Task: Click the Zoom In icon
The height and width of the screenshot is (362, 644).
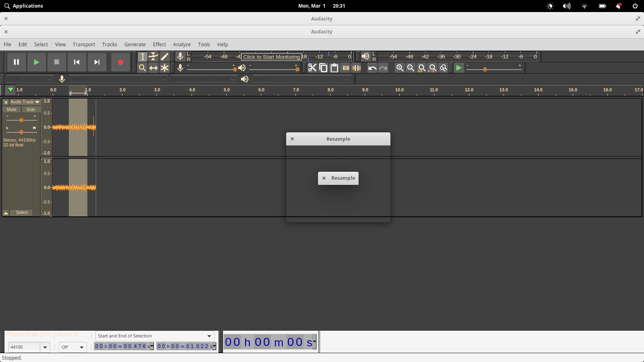Action: tap(400, 68)
